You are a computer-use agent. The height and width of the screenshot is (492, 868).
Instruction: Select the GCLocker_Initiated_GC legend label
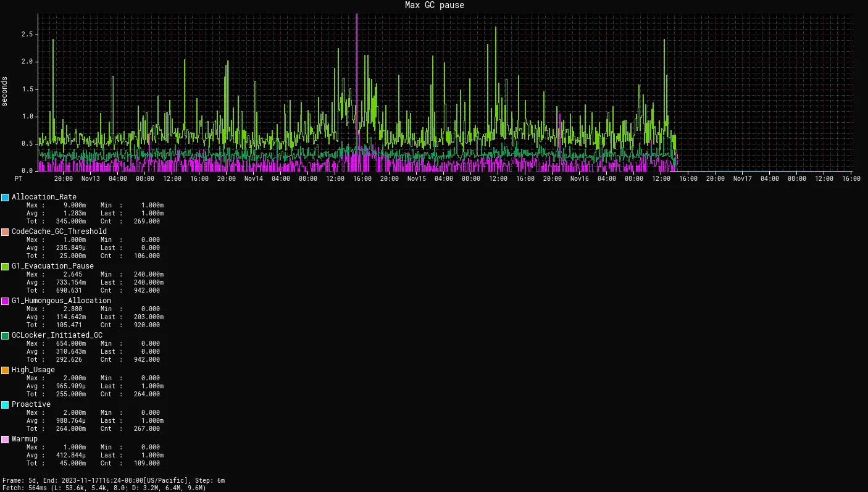(x=57, y=335)
